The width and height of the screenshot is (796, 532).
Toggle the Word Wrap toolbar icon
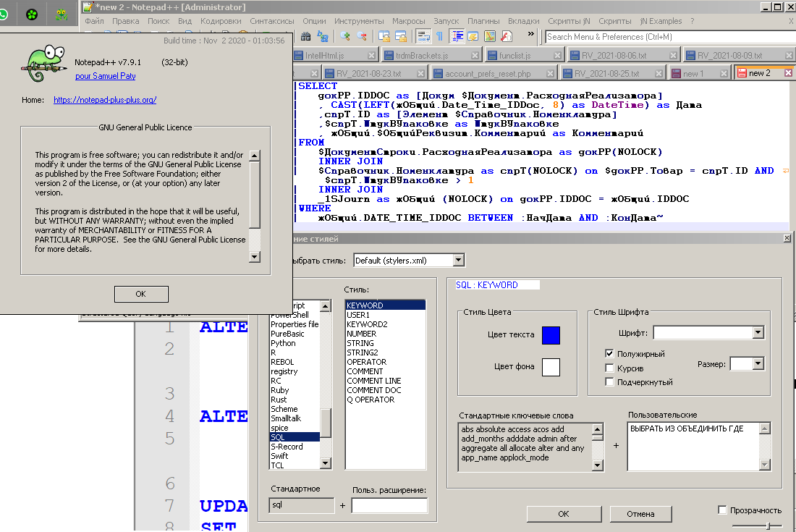pos(423,36)
